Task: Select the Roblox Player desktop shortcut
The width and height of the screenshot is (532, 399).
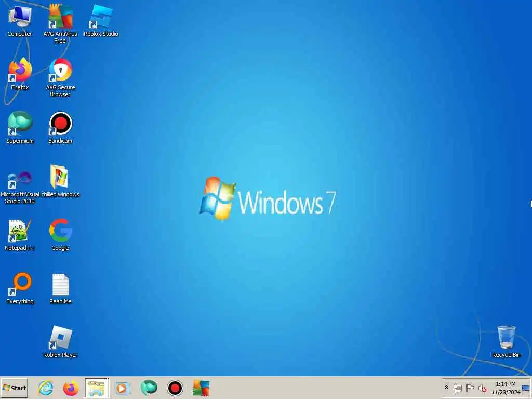Action: (x=60, y=342)
